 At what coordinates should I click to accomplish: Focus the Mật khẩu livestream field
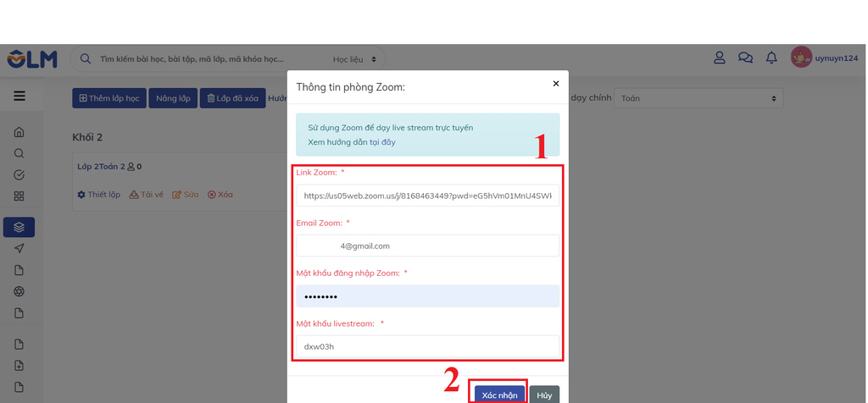[427, 346]
